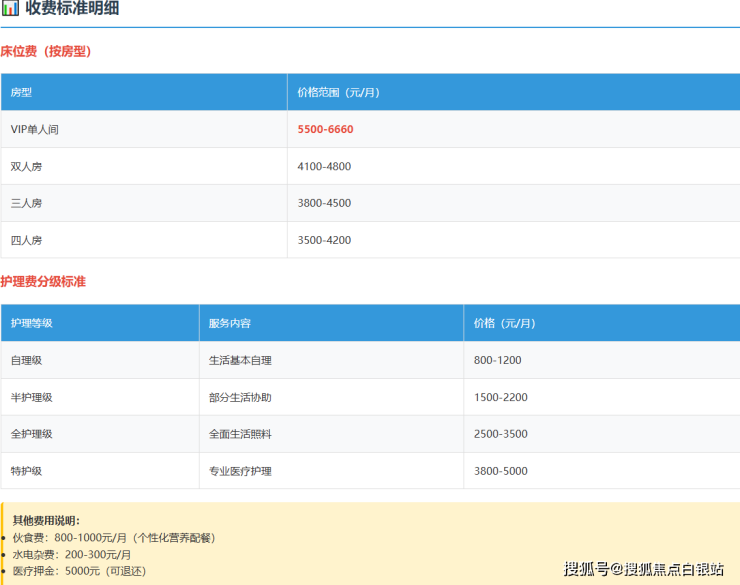The height and width of the screenshot is (585, 740).
Task: Click the 护理费分级标准 section title
Action: coord(43,282)
